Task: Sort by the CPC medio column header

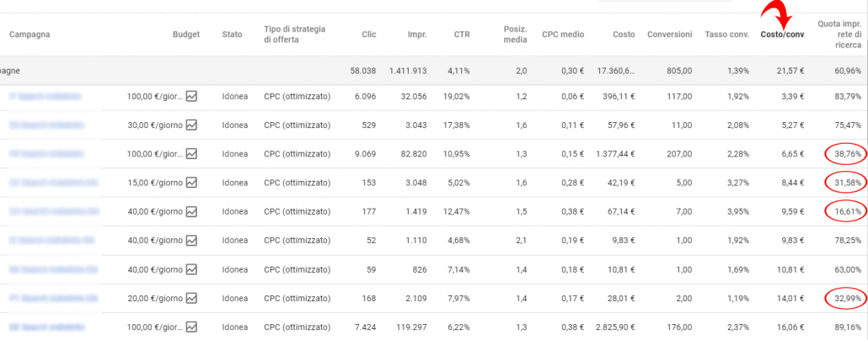Action: 564,35
